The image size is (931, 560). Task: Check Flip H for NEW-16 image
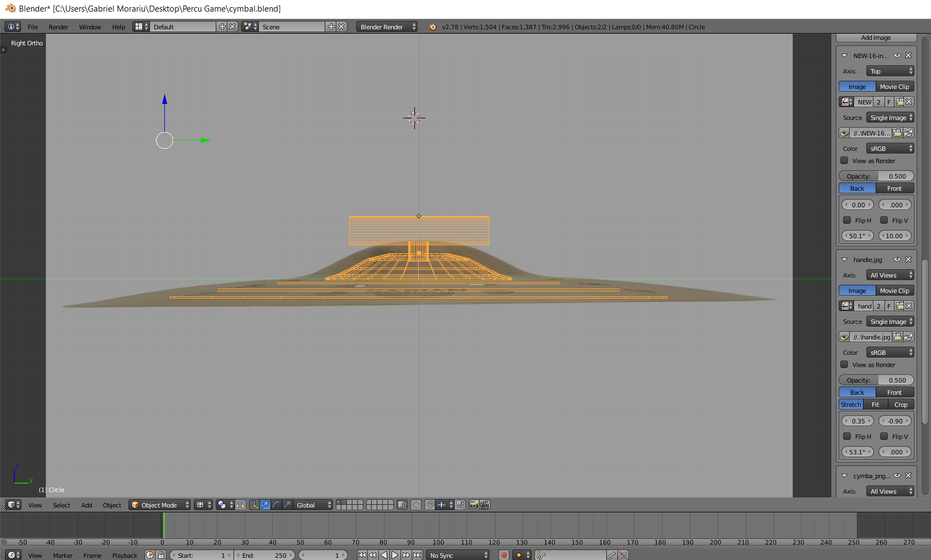847,220
